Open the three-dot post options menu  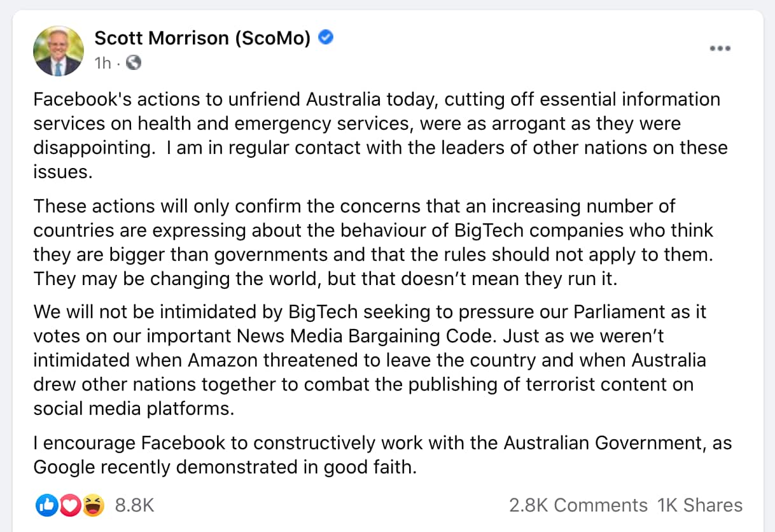click(x=720, y=48)
